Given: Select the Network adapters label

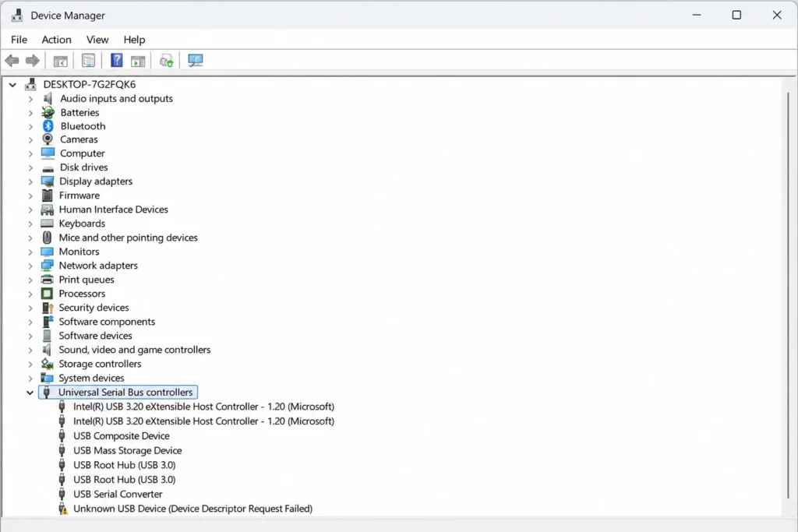Looking at the screenshot, I should [x=98, y=266].
